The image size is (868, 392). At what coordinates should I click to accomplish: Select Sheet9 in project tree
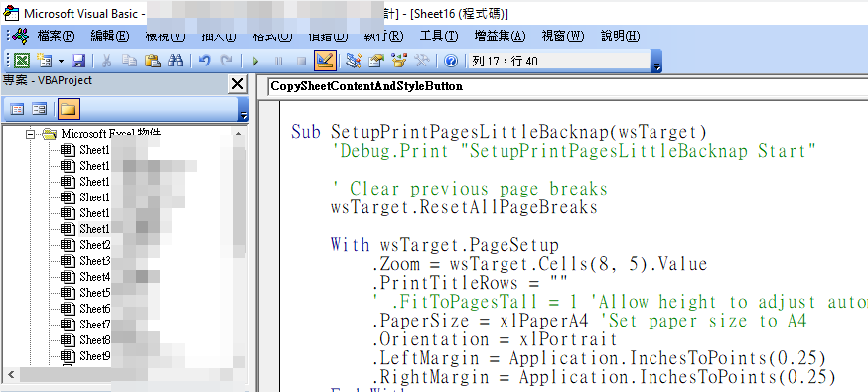click(x=94, y=356)
